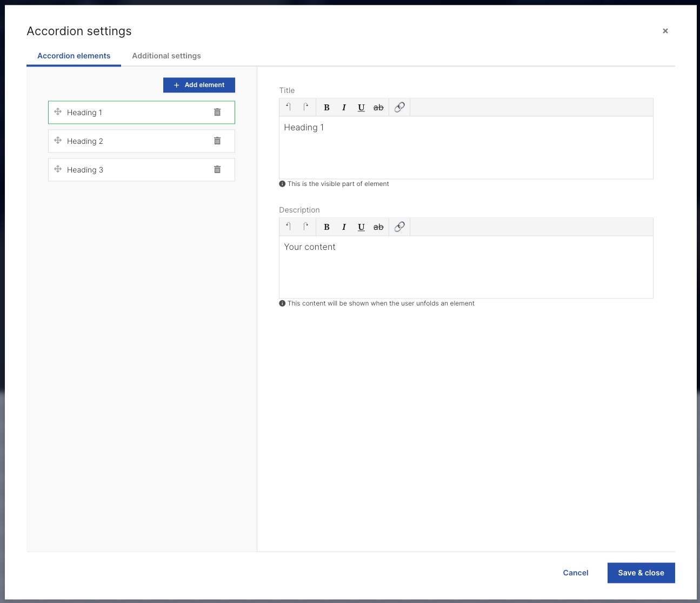Save changes with Save & close
700x603 pixels.
click(641, 573)
